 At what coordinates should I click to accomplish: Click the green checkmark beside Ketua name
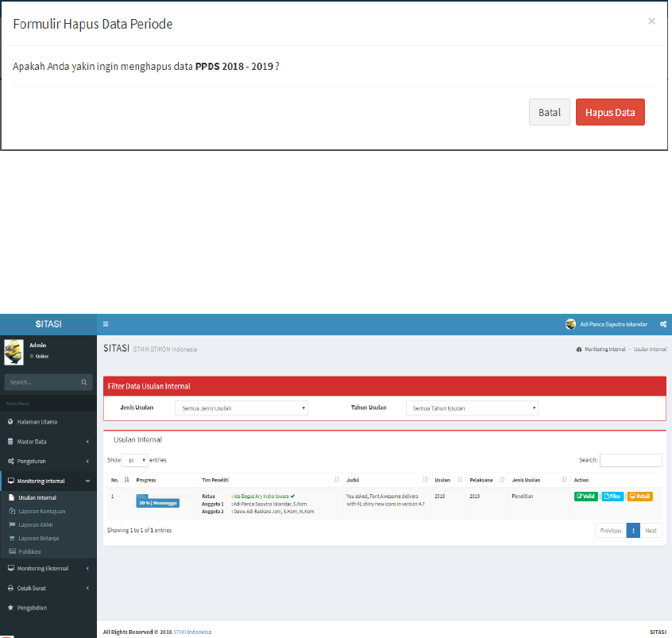tap(293, 496)
